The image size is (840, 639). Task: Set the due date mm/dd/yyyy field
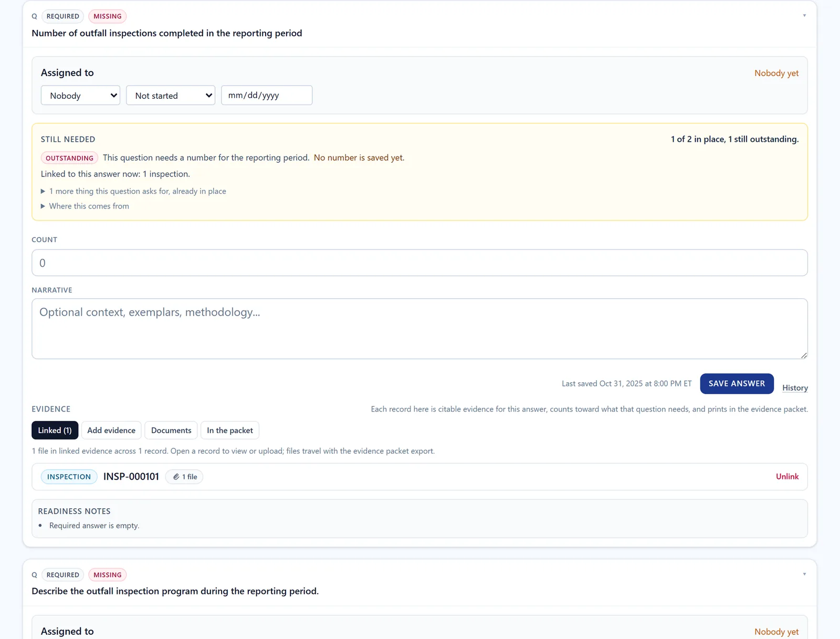267,96
